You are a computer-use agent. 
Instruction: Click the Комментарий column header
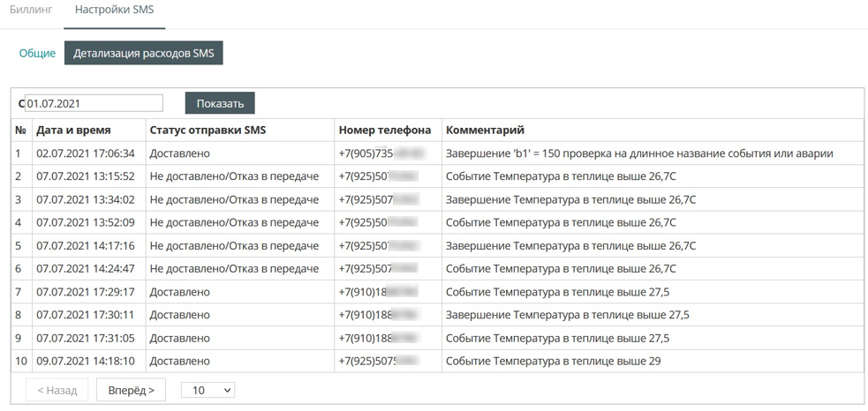[x=485, y=131]
